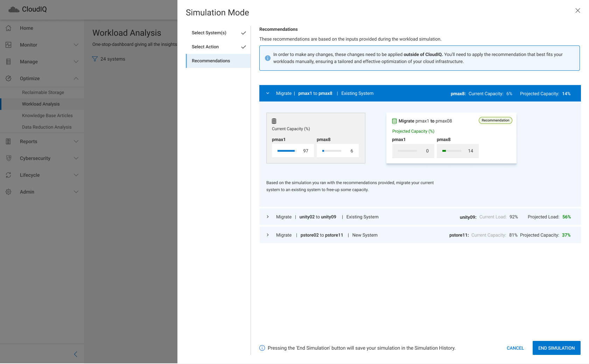
Task: Click 'Projected Capacity: 37%' for pstore11
Action: pos(545,235)
